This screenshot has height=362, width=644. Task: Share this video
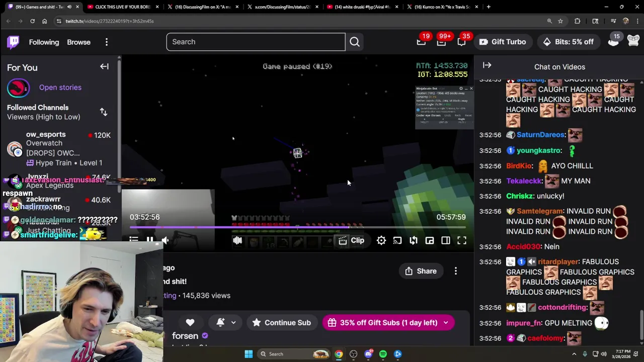(x=421, y=271)
